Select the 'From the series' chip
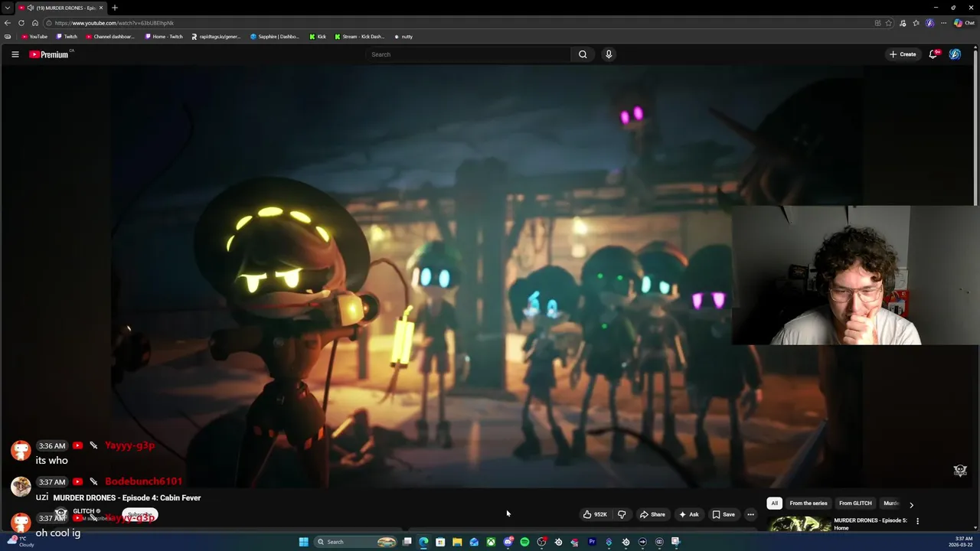 pos(808,504)
